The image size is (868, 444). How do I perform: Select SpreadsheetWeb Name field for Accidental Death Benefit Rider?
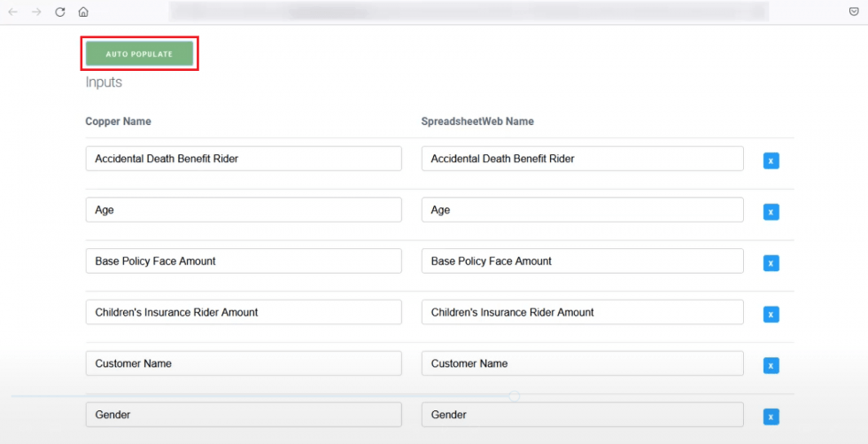tap(582, 159)
